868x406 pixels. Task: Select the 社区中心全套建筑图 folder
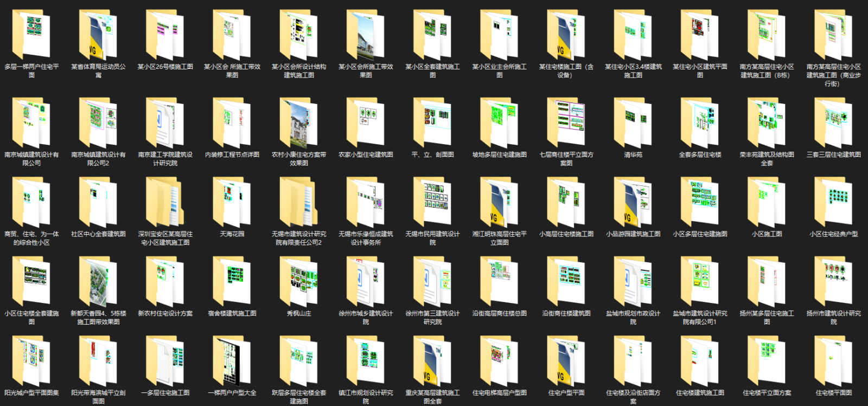pyautogui.click(x=98, y=202)
